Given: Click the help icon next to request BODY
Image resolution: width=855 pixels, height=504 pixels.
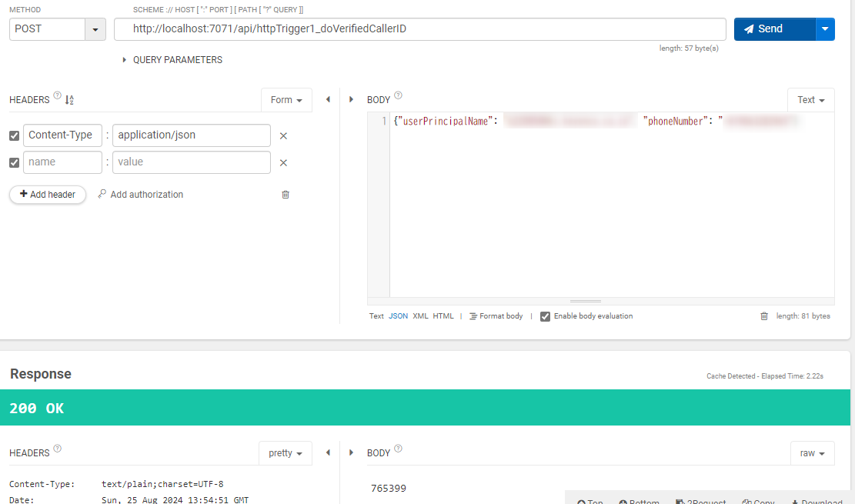Looking at the screenshot, I should pos(398,97).
